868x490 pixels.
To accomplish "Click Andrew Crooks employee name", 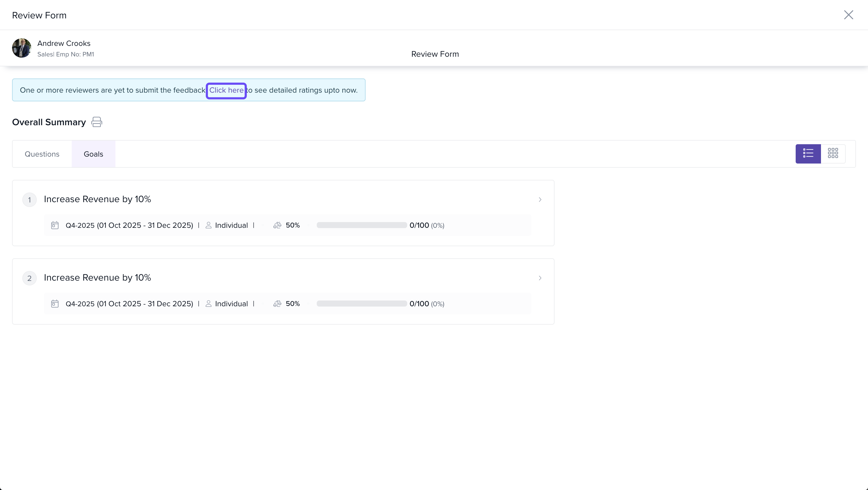I will 64,43.
